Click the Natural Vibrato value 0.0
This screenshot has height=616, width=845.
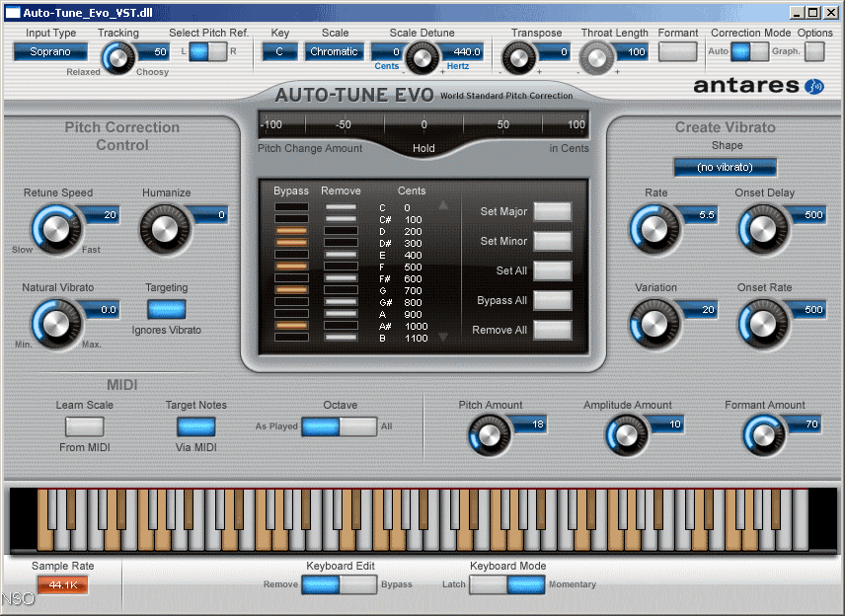[x=103, y=309]
